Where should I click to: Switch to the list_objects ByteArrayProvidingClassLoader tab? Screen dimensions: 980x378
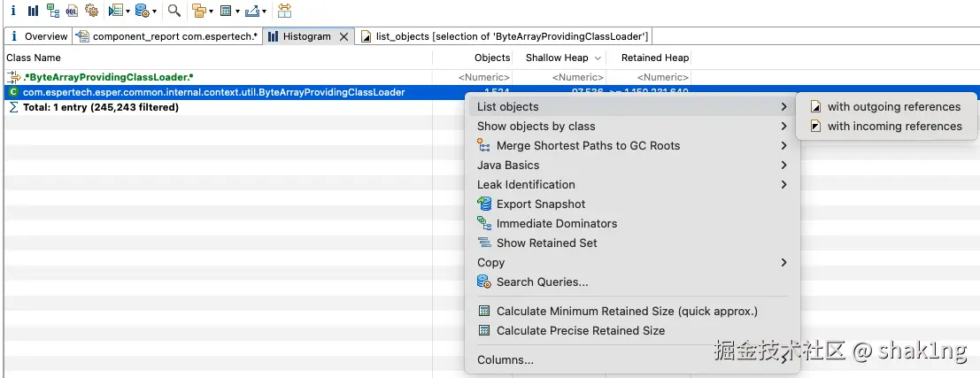(x=505, y=36)
